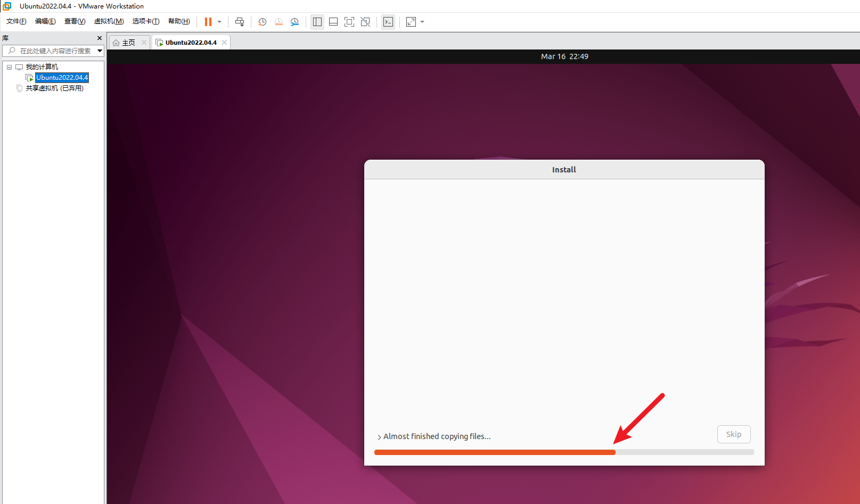
Task: Toggle the thumbnail bar view icon
Action: click(x=333, y=22)
